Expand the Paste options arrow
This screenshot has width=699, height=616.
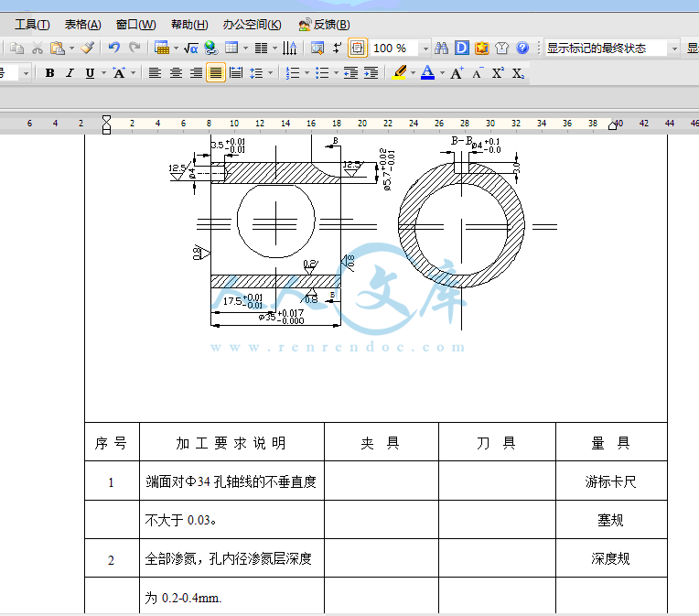(x=71, y=49)
